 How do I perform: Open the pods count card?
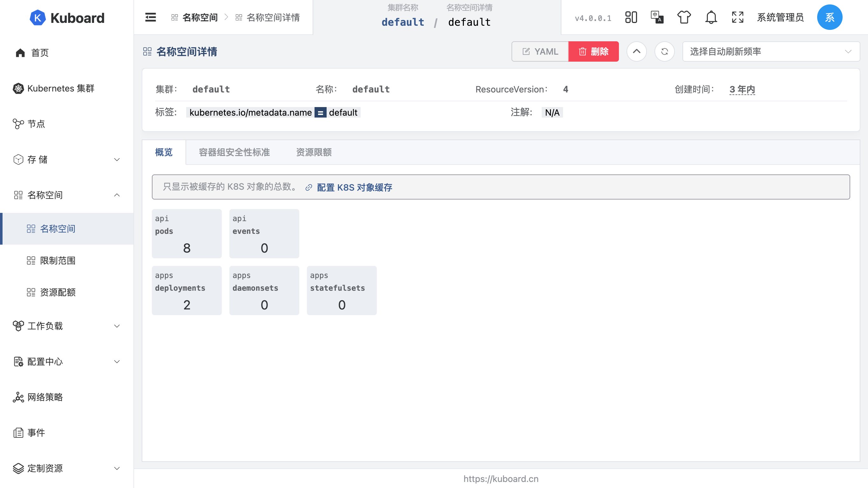tap(187, 234)
